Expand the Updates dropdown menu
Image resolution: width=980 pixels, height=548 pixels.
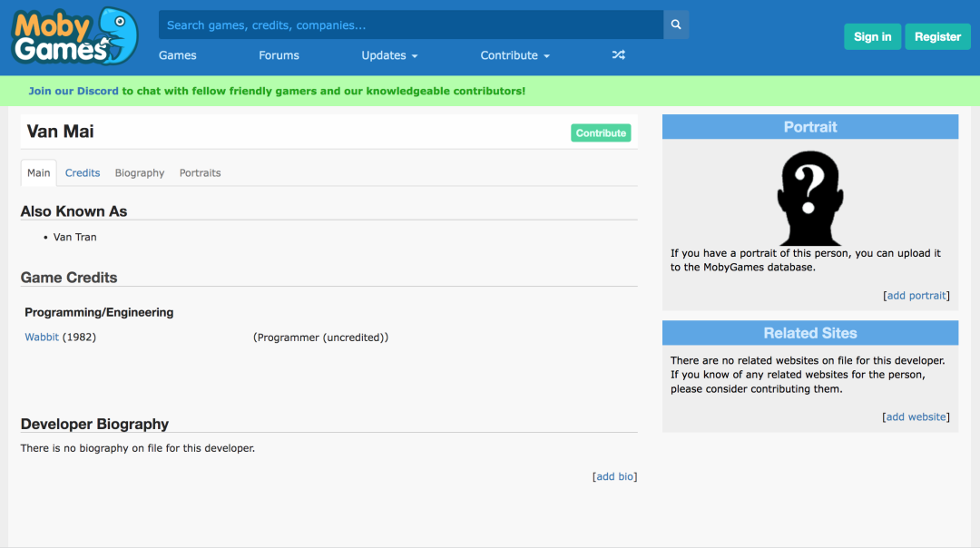point(389,55)
